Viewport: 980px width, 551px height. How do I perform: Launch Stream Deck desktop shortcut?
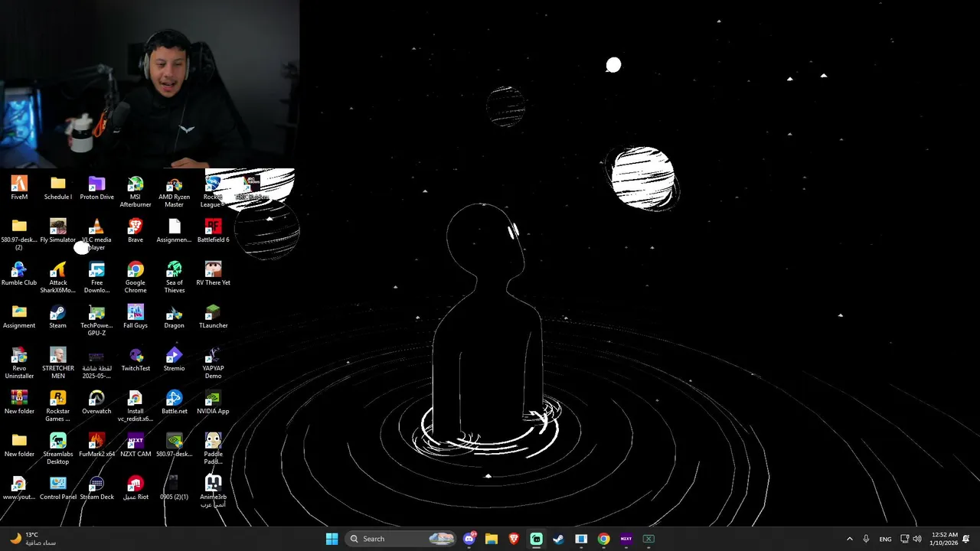pos(96,488)
